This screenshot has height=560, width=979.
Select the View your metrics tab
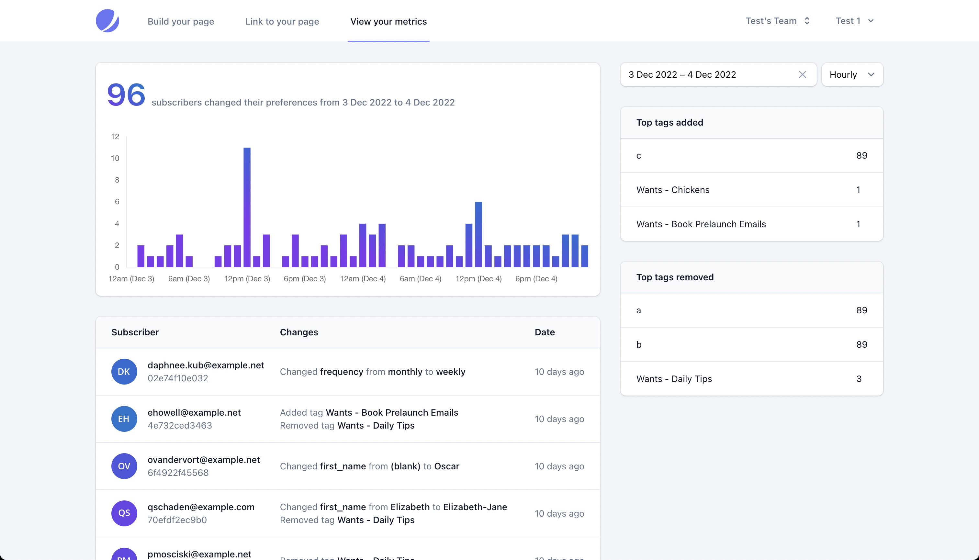pos(388,22)
